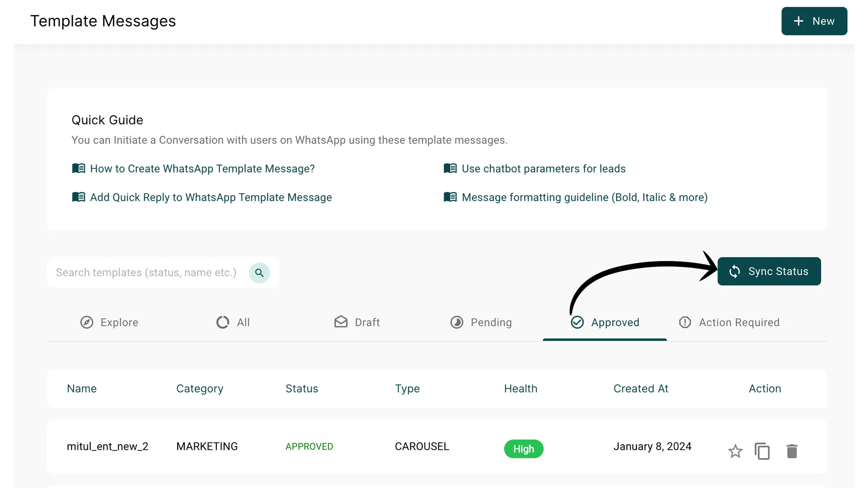868x488 pixels.
Task: Star the mitul_ent_new_2 template
Action: pos(735,451)
